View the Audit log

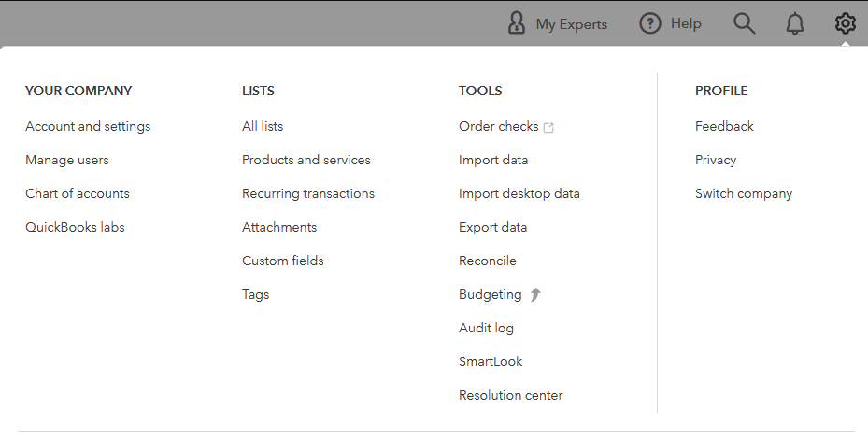pyautogui.click(x=486, y=328)
